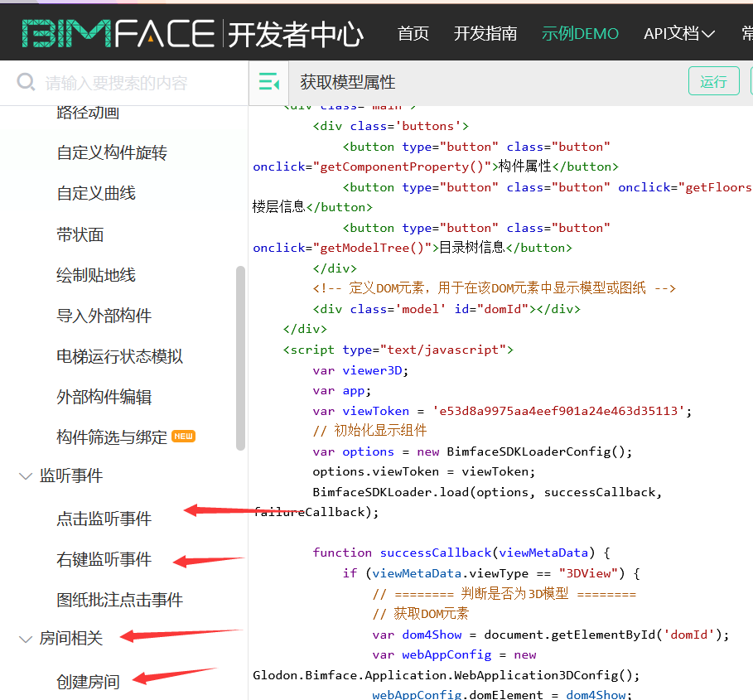Screen dimensions: 753x700
Task: Click the search magnifier icon in the sidebar
Action: click(x=26, y=83)
